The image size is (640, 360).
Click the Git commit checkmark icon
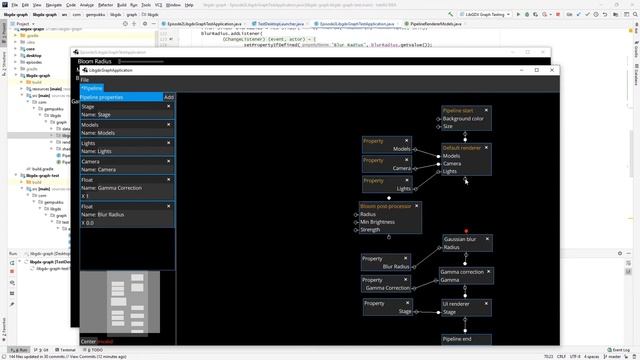[587, 14]
